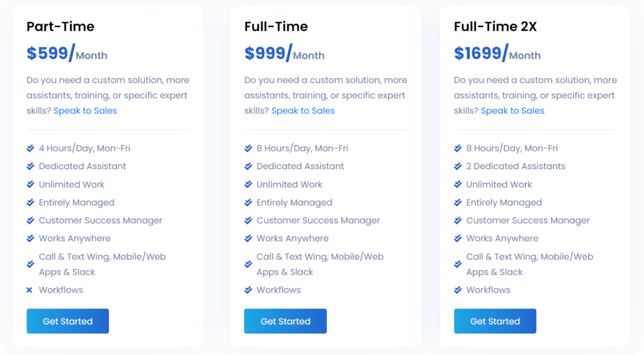The height and width of the screenshot is (355, 644).
Task: Click the X icon beside Part-Time Workflows
Action: [30, 290]
